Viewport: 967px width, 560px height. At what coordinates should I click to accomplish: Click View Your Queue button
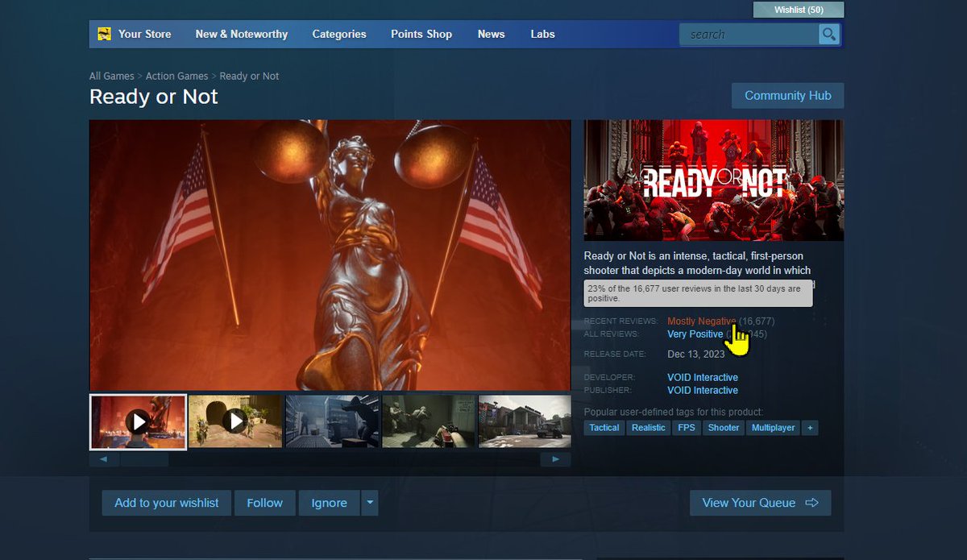(760, 503)
